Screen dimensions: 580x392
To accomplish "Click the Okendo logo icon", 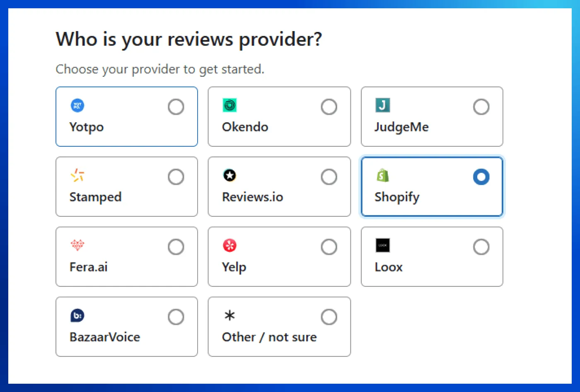I will click(x=229, y=105).
